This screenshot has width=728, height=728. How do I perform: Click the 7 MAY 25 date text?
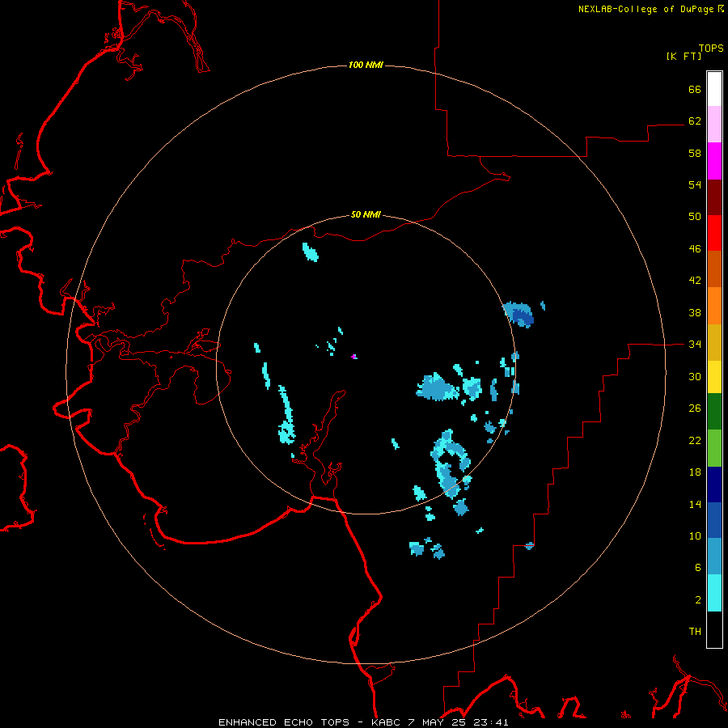point(438,722)
